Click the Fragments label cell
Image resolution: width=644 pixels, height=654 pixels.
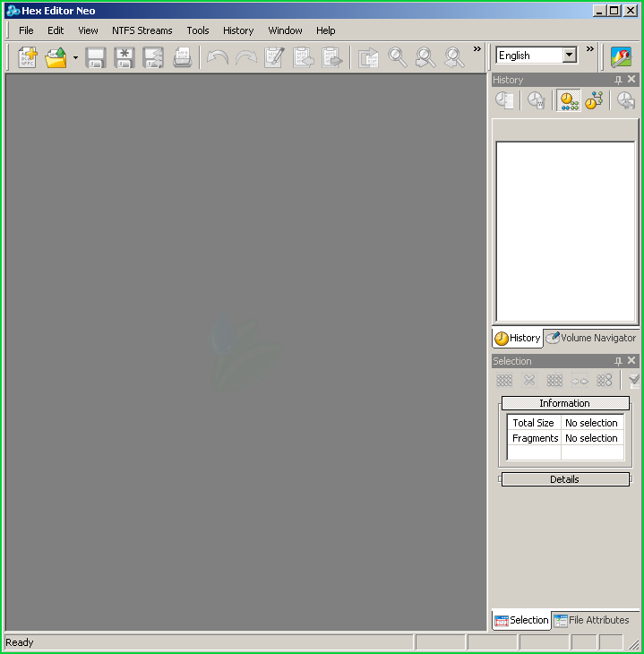(x=534, y=438)
